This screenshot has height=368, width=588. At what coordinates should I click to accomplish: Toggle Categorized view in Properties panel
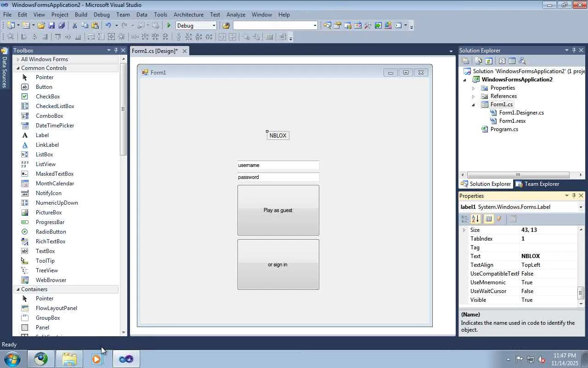(464, 219)
